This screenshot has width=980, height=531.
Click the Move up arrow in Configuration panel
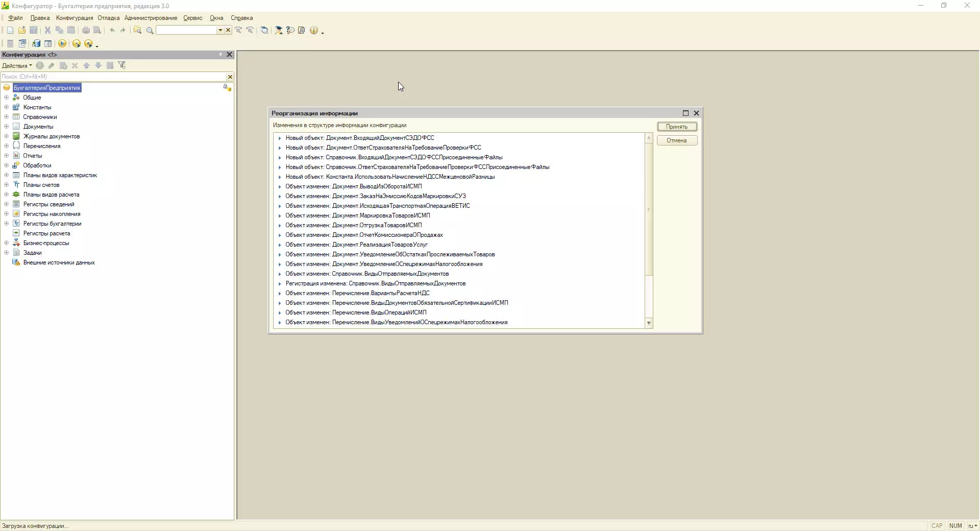[87, 65]
